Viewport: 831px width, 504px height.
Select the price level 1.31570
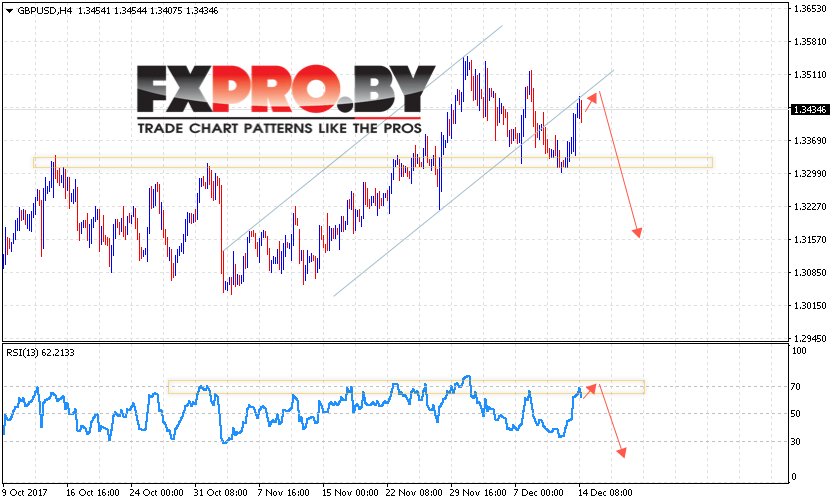pos(810,240)
